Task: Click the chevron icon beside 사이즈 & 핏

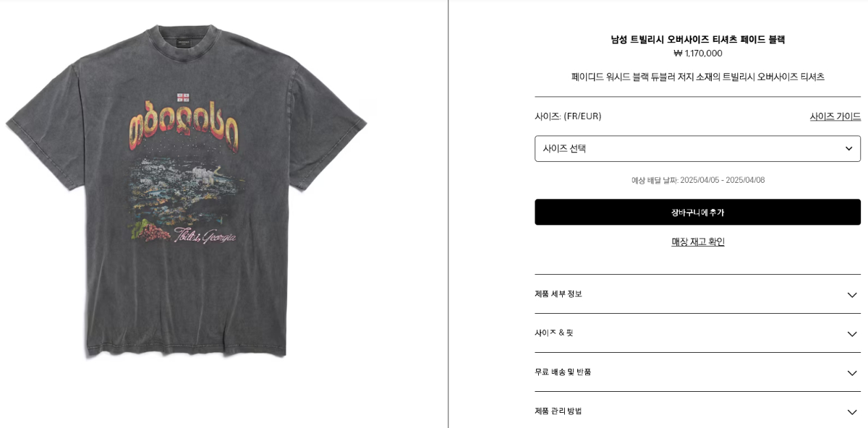Action: click(x=851, y=334)
